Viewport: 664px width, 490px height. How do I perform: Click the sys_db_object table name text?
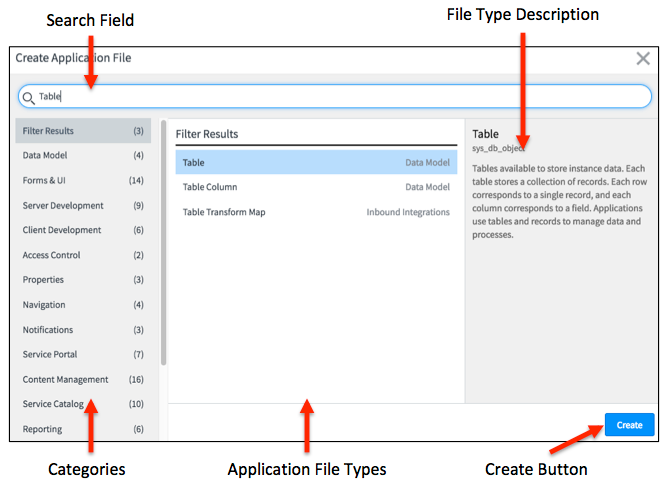[498, 149]
